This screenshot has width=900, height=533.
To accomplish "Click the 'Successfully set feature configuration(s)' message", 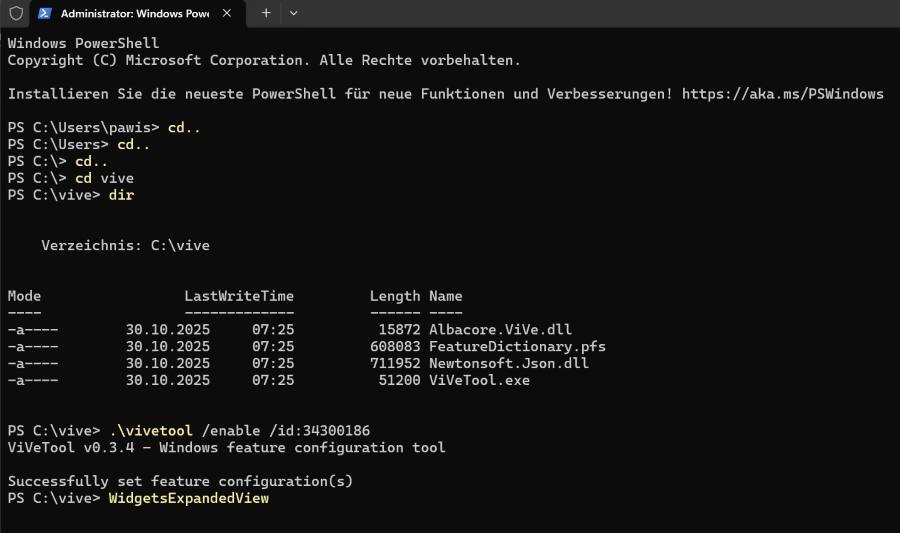I will pos(180,481).
